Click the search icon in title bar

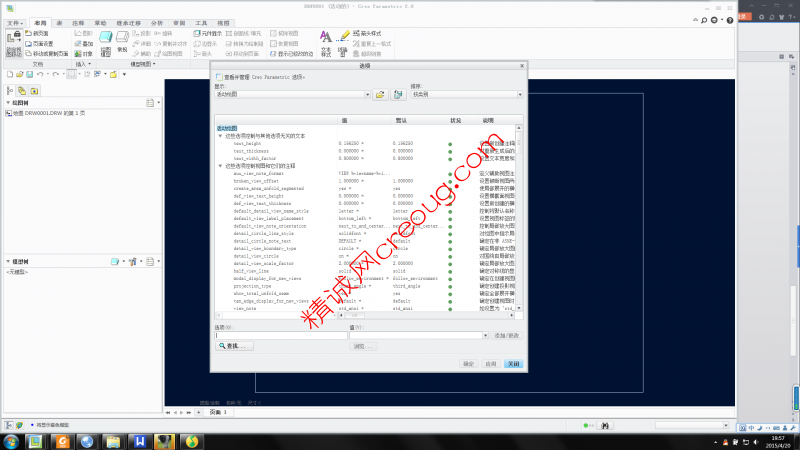(x=704, y=20)
